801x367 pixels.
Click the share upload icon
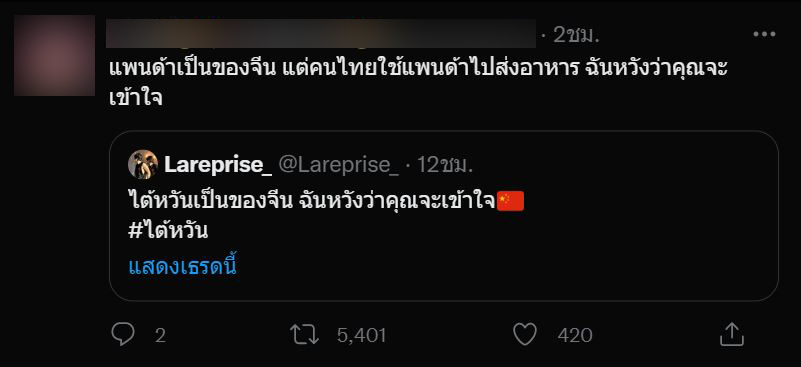click(731, 335)
